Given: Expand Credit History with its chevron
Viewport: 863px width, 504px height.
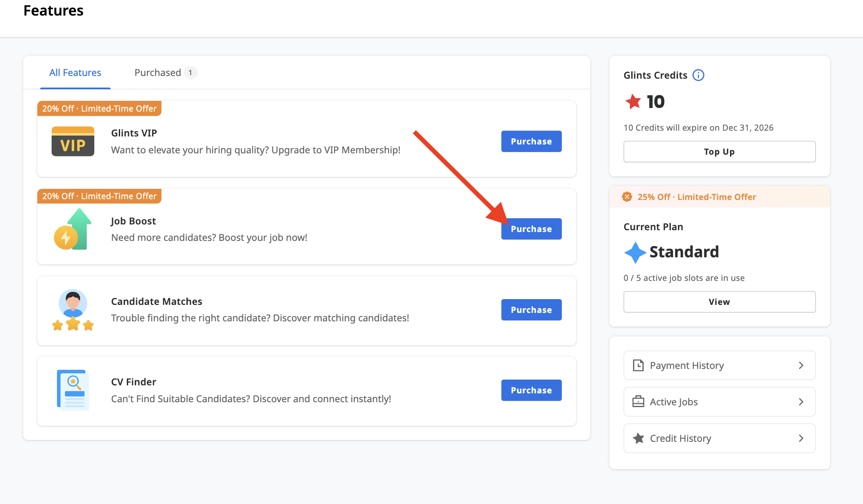Looking at the screenshot, I should 801,438.
